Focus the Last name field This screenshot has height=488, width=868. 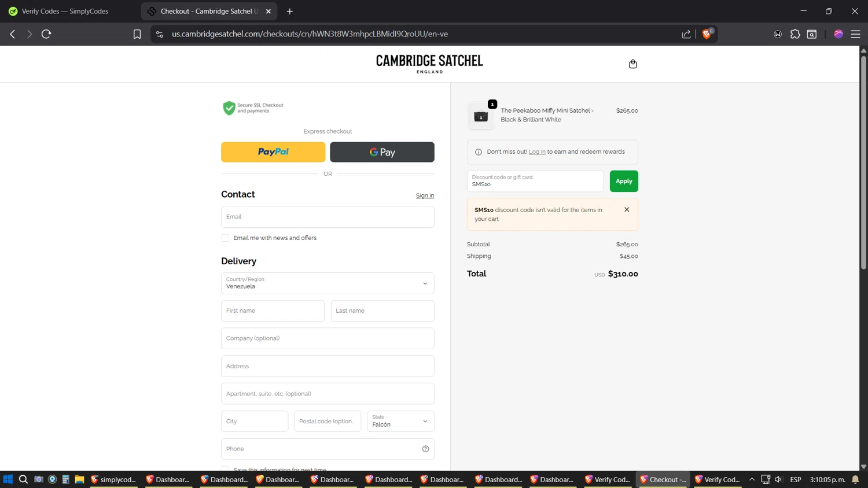[x=382, y=311]
